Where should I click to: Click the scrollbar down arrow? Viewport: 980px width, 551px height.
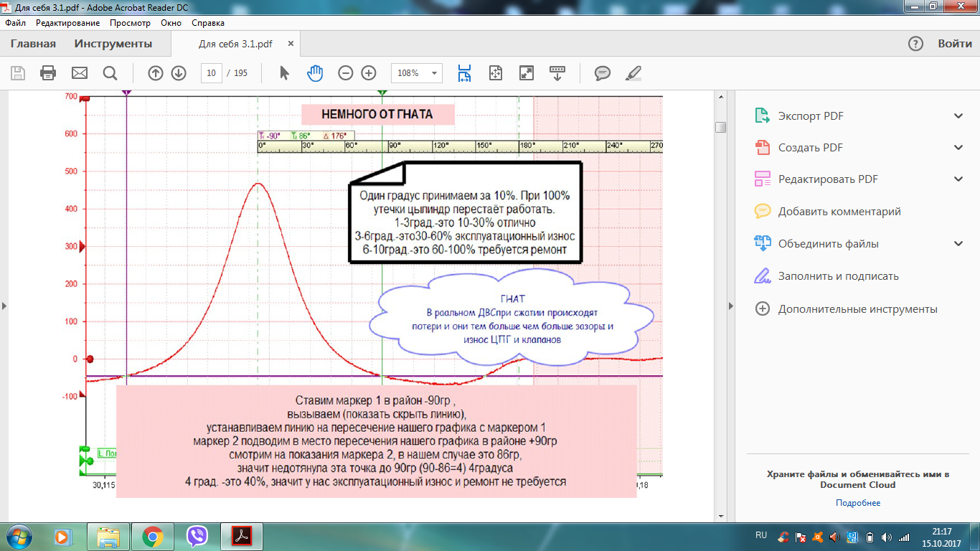721,516
